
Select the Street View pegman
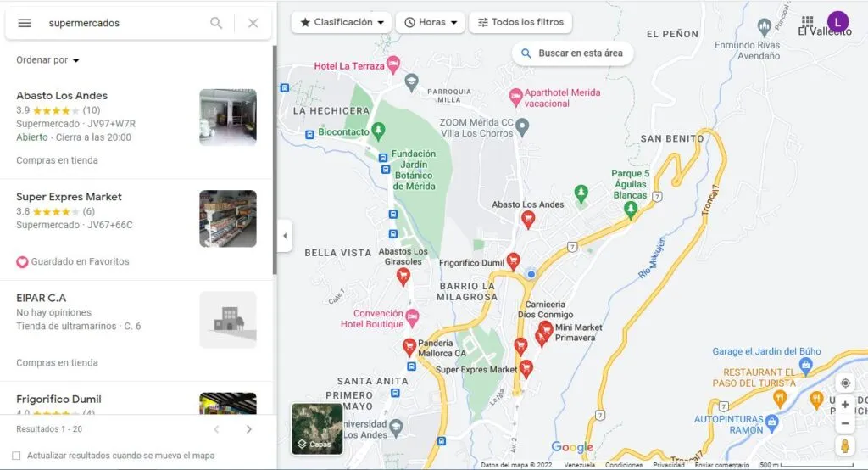click(x=844, y=446)
